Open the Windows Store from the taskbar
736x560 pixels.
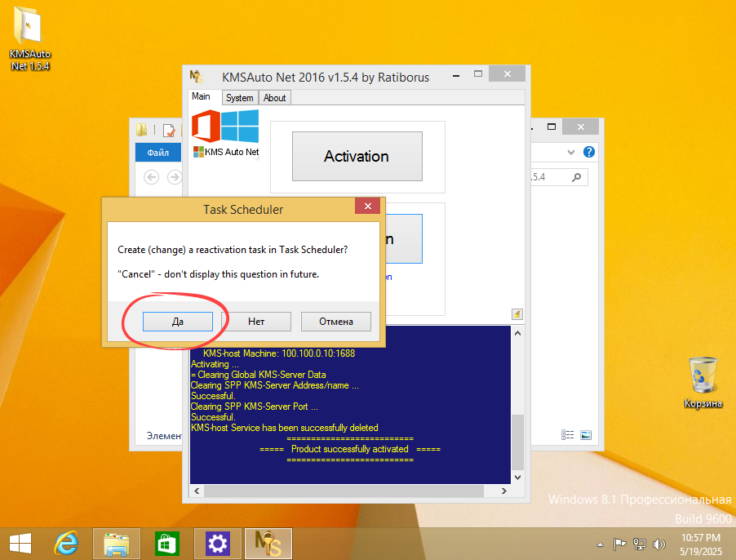(166, 543)
